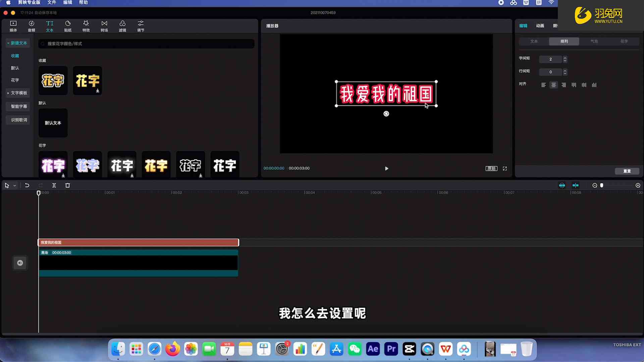The width and height of the screenshot is (644, 362).
Task: Switch to the 排列 sub-tab
Action: pos(564,42)
